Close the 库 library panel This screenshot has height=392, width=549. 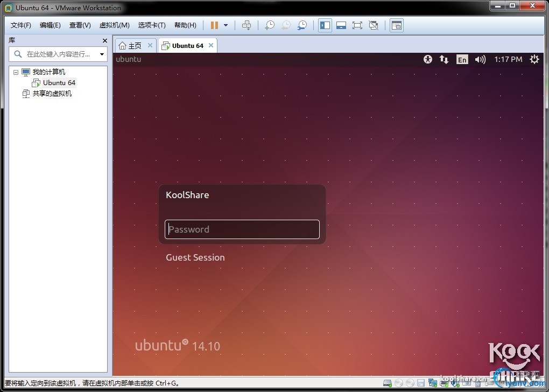point(105,40)
